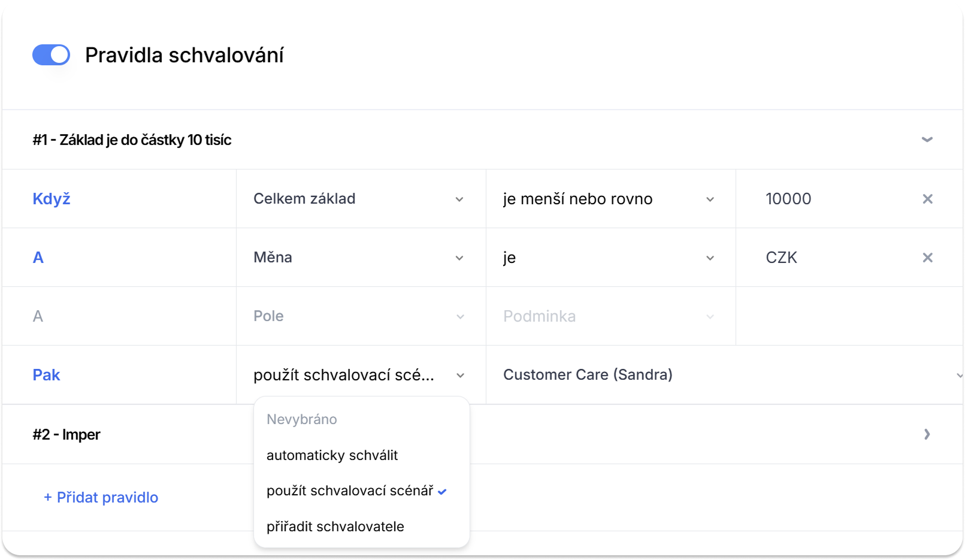This screenshot has width=965, height=560.
Task: Select 'automaticky schválit' menu option
Action: click(x=332, y=455)
